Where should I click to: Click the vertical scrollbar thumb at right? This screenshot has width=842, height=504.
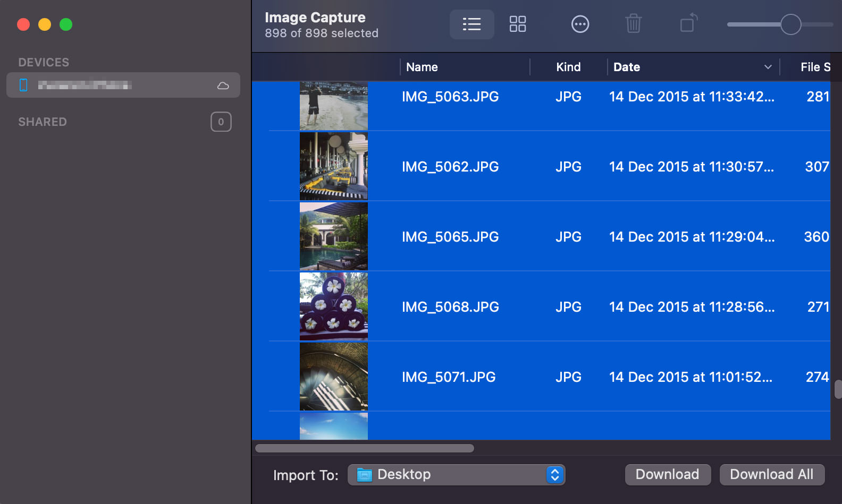(838, 389)
